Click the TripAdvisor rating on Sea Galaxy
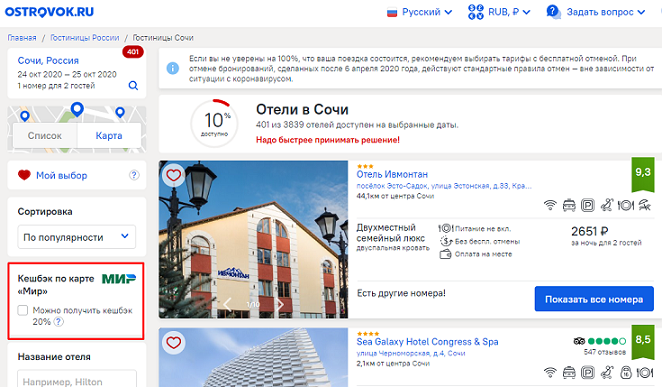 pos(600,341)
